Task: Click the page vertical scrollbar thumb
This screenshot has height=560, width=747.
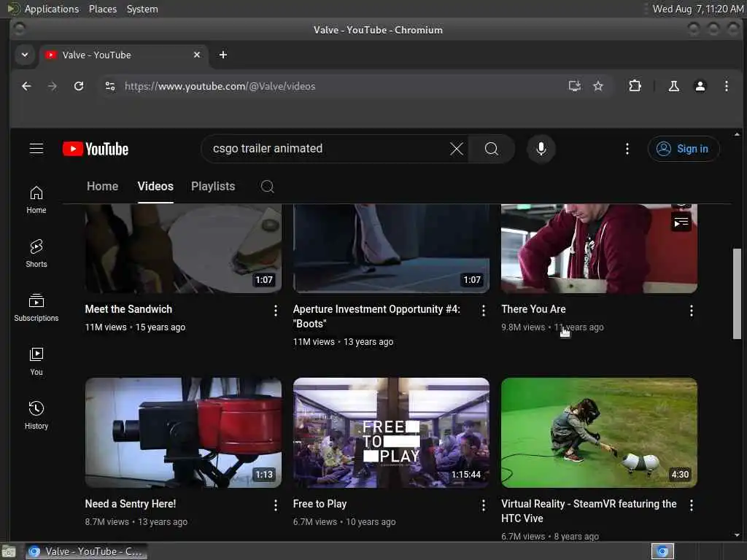Action: (737, 293)
